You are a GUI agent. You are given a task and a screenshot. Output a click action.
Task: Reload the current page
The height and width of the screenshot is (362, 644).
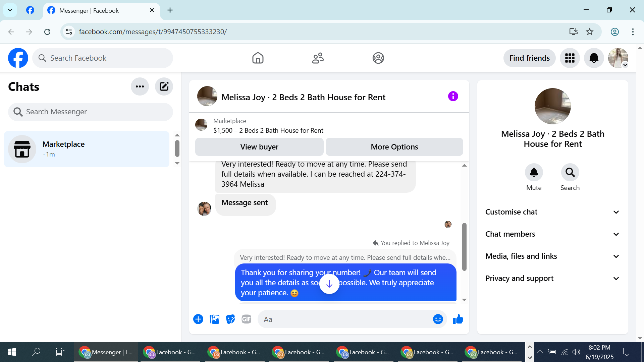pyautogui.click(x=47, y=32)
